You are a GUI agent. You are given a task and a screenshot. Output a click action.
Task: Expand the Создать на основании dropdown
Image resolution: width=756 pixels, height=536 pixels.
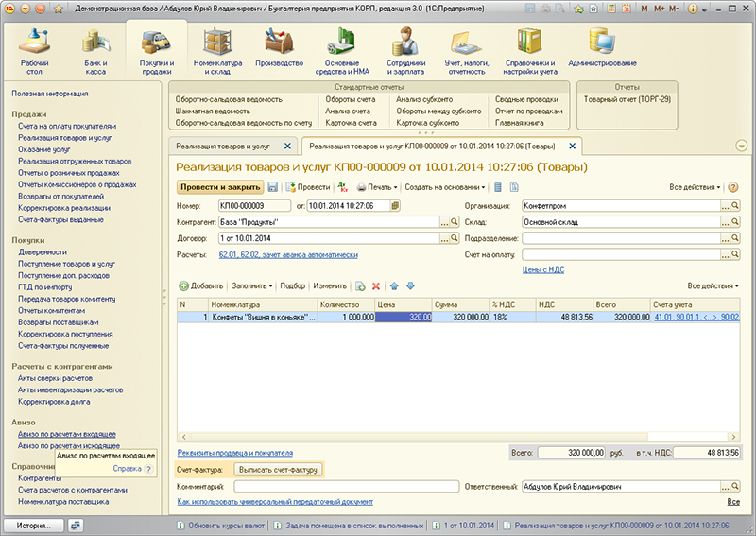tap(446, 187)
